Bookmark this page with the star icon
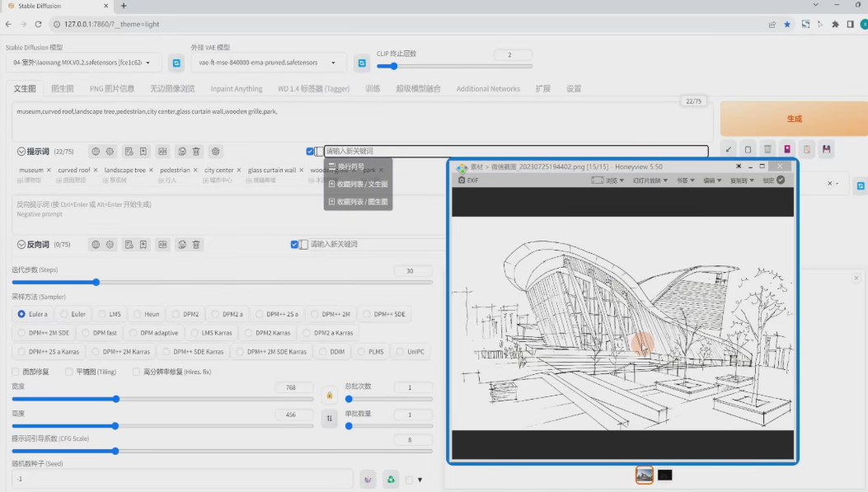868x492 pixels. pyautogui.click(x=786, y=25)
